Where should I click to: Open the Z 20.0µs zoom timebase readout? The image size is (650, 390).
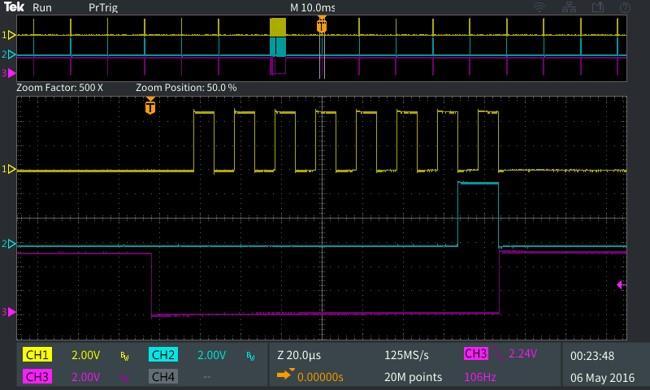(x=299, y=355)
